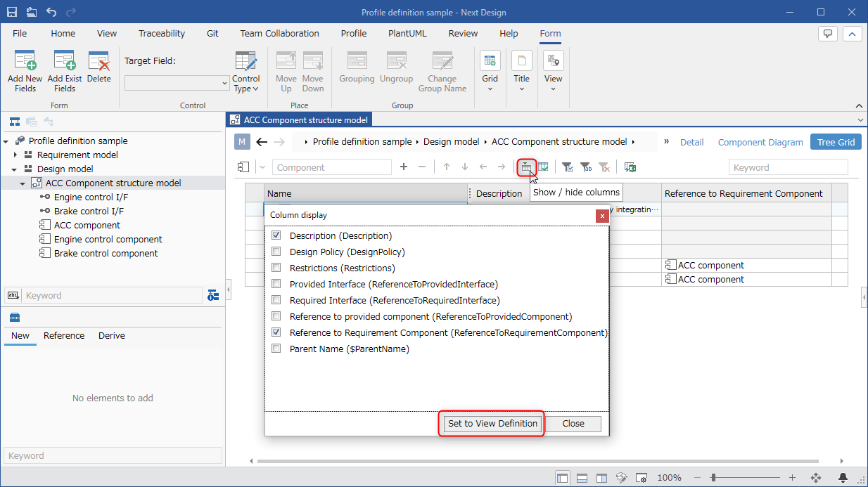Viewport: 868px width, 487px height.
Task: Click the zoom slider handle in status bar
Action: pos(713,478)
